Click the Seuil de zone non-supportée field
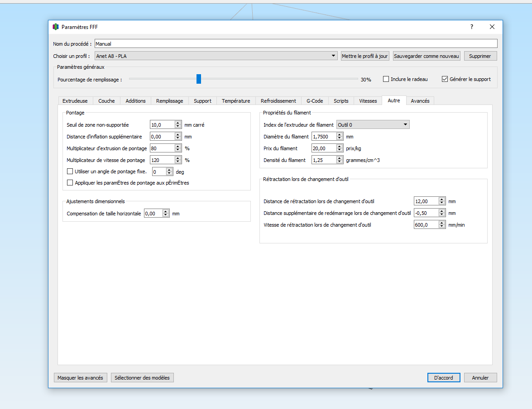532x409 pixels. pyautogui.click(x=162, y=124)
